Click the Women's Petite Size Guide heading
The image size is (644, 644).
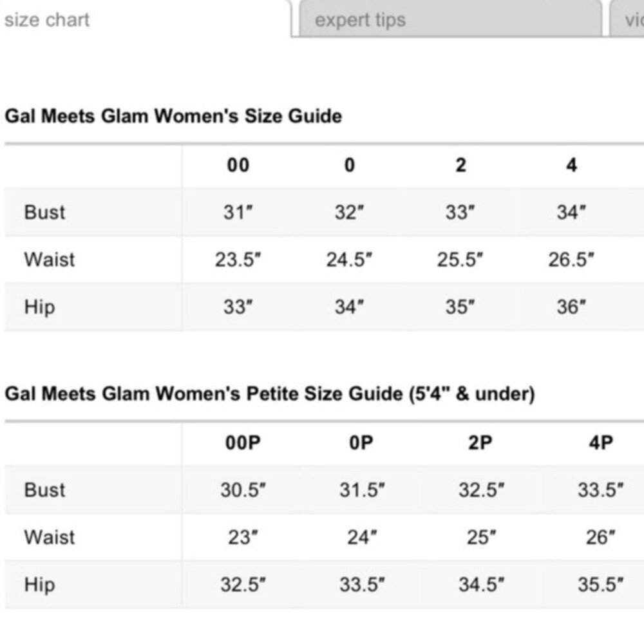(270, 394)
